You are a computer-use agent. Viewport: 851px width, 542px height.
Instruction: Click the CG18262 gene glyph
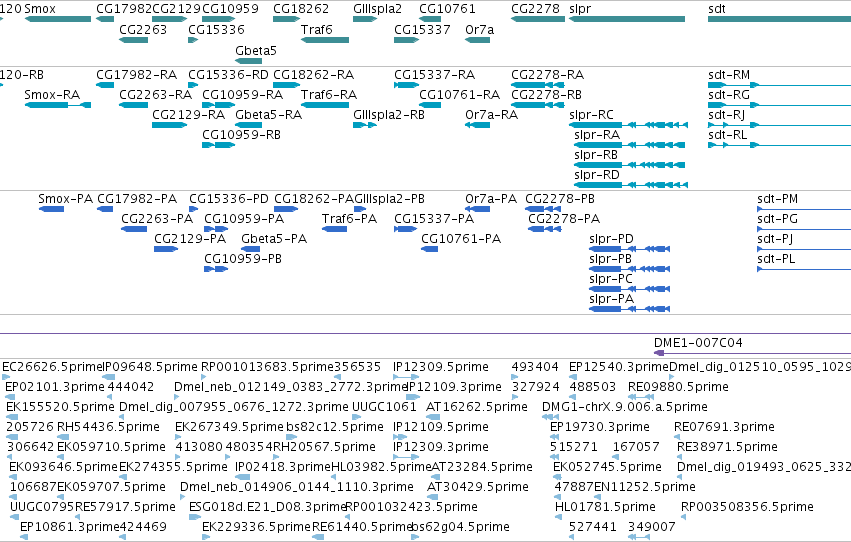click(x=287, y=20)
